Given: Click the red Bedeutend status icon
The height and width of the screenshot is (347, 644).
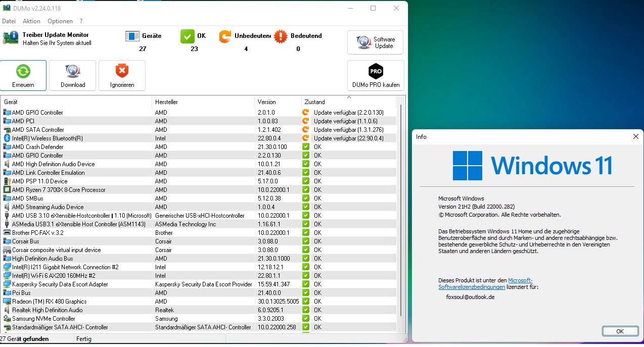Looking at the screenshot, I should click(x=281, y=36).
